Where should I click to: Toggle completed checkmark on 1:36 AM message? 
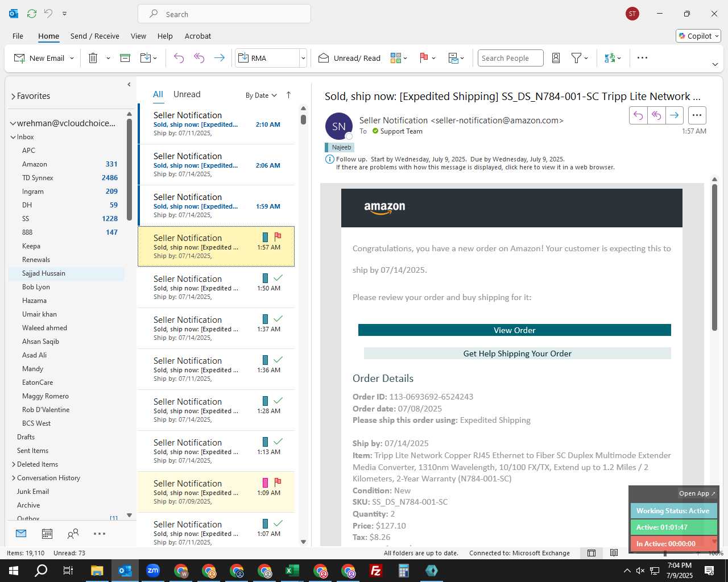[x=278, y=360]
